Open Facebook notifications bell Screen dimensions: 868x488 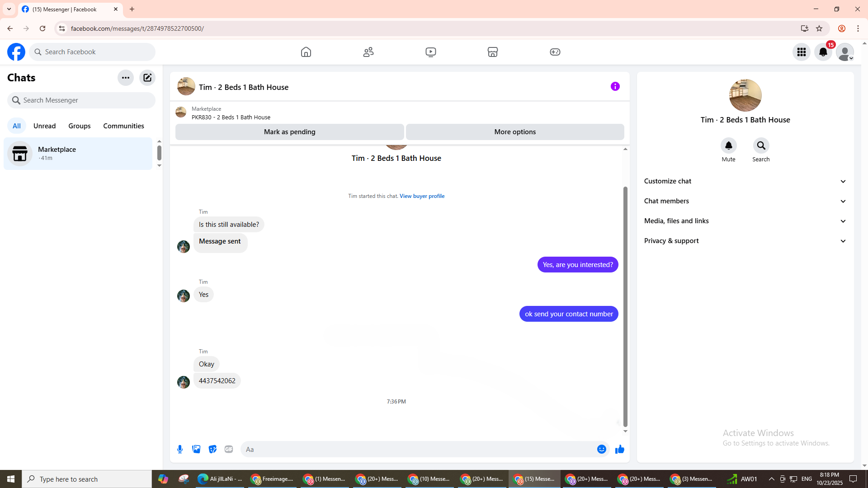click(x=823, y=52)
